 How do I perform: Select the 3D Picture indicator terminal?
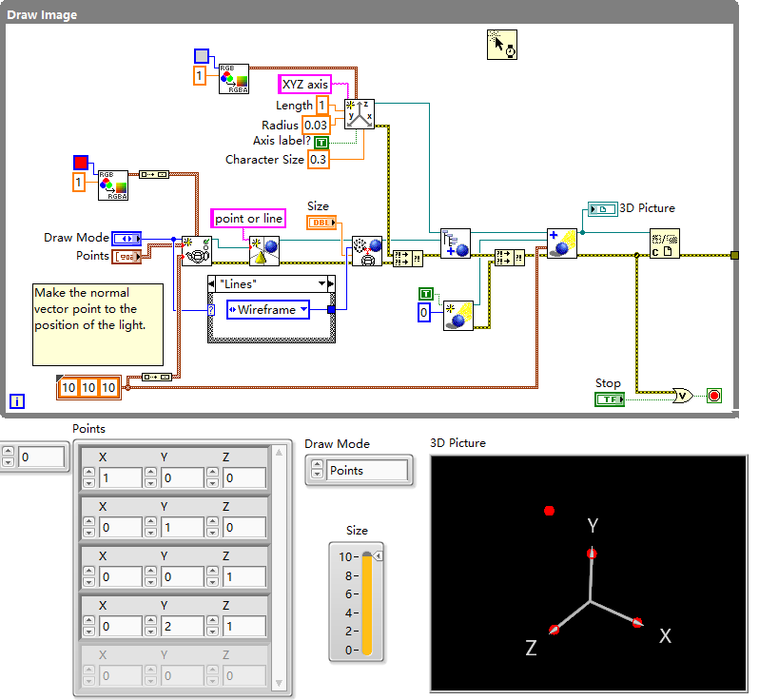603,209
